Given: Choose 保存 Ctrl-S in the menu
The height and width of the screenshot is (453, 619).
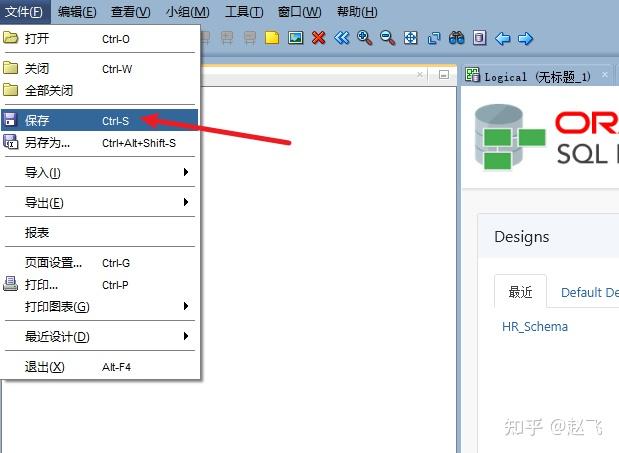Looking at the screenshot, I should point(99,120).
